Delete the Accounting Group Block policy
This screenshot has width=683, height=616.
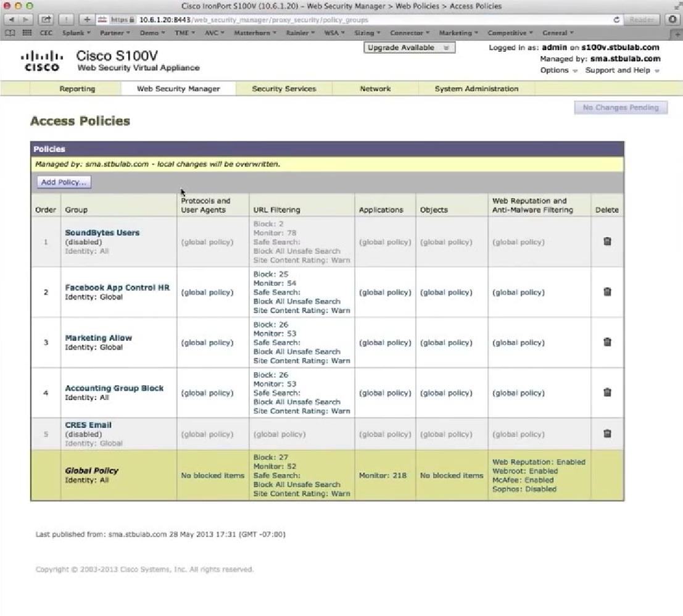(606, 393)
